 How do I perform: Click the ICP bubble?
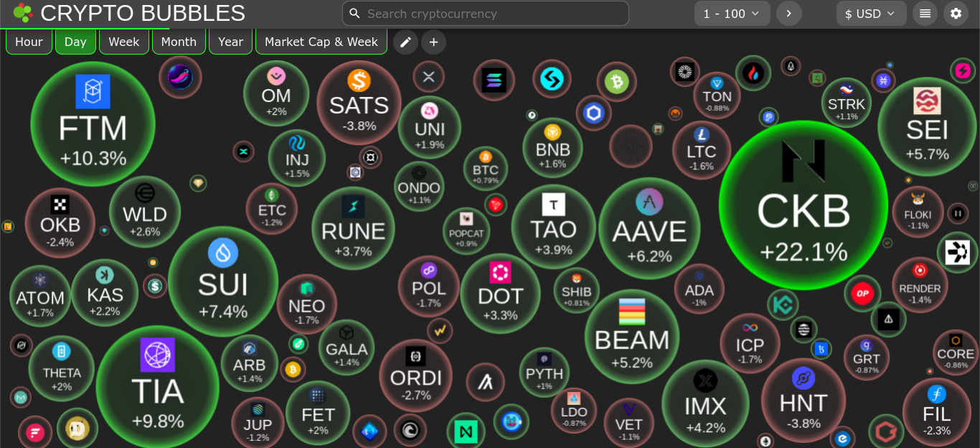point(750,343)
